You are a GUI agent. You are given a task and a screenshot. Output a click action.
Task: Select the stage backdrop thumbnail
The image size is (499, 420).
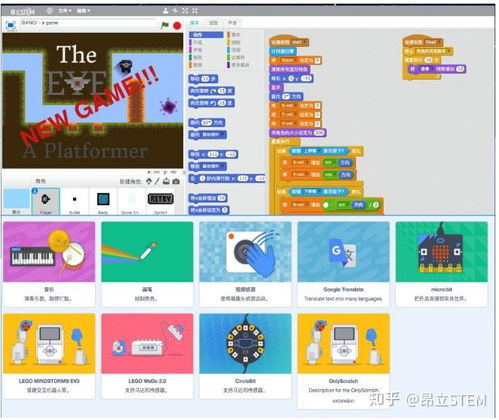coord(16,201)
